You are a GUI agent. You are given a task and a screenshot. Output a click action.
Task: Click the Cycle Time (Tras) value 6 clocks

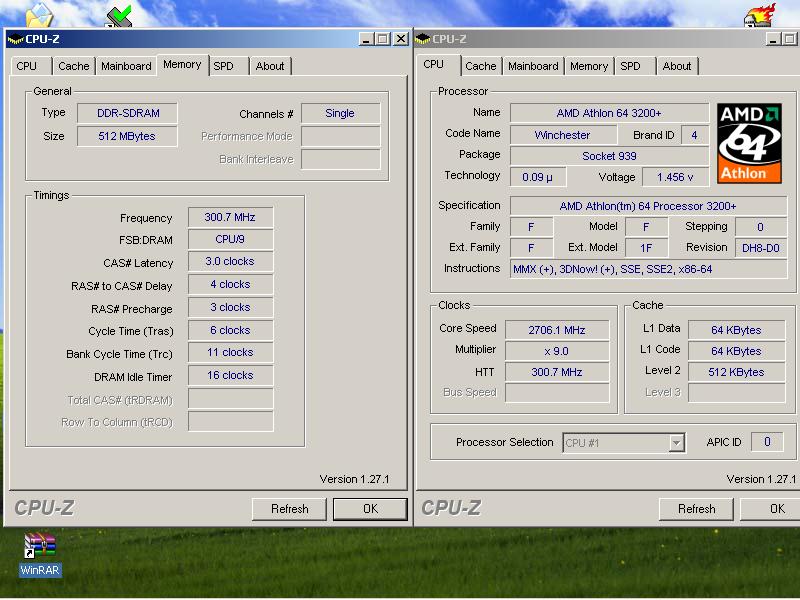click(231, 330)
